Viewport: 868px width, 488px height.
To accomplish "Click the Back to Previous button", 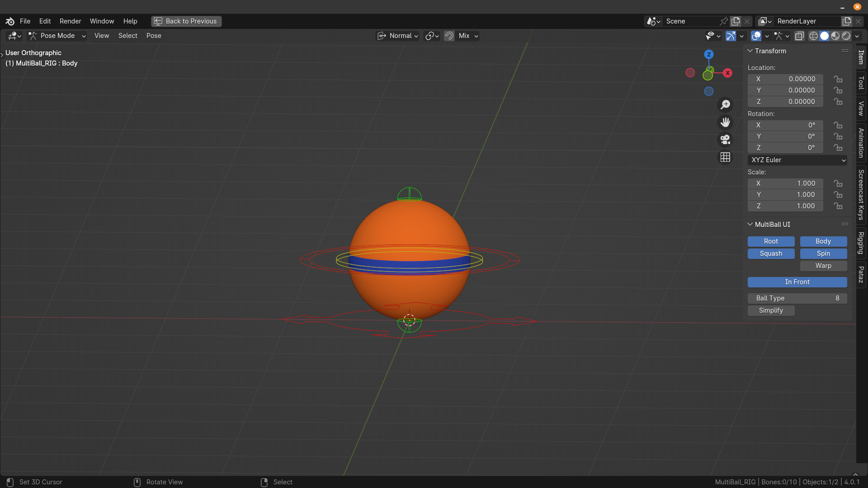I will click(186, 21).
